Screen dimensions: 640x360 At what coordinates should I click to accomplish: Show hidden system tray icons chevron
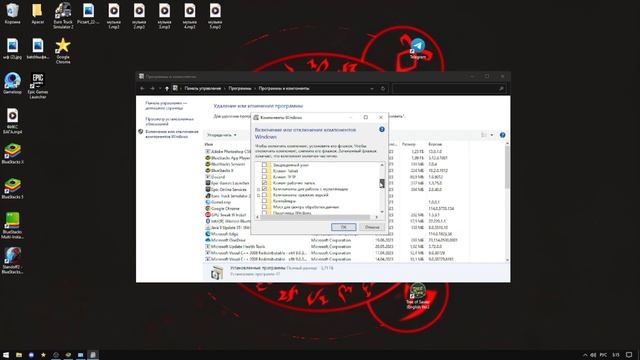(585, 355)
